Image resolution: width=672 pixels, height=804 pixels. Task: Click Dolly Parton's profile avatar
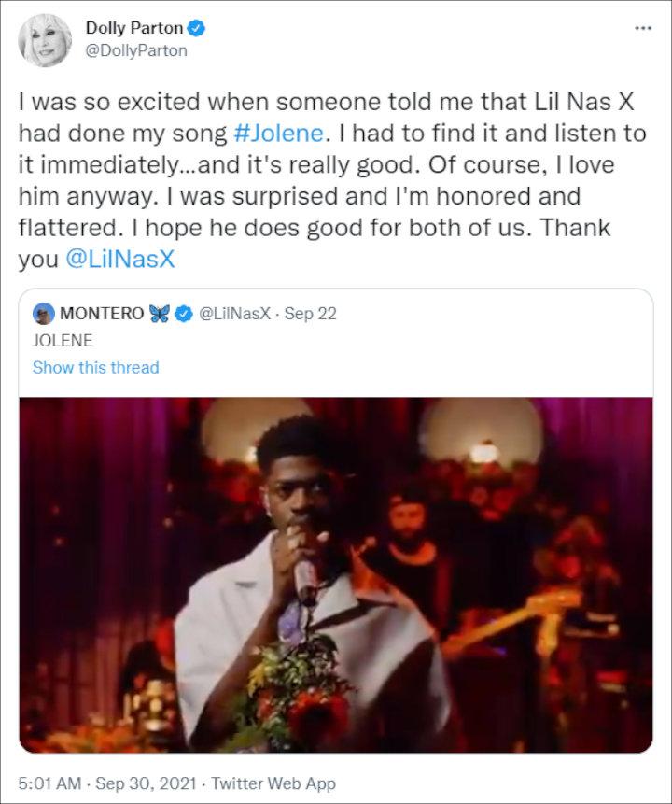click(44, 39)
